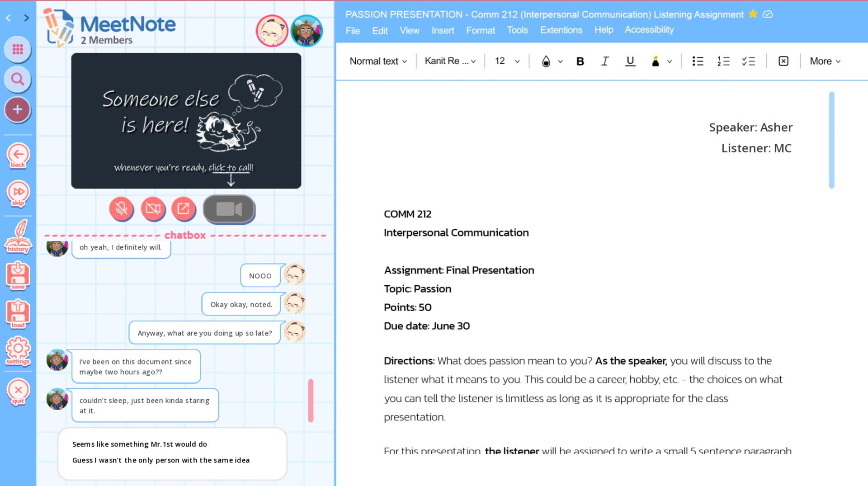Open the Kanit font selector
Viewport: 868px width, 486px height.
(449, 61)
